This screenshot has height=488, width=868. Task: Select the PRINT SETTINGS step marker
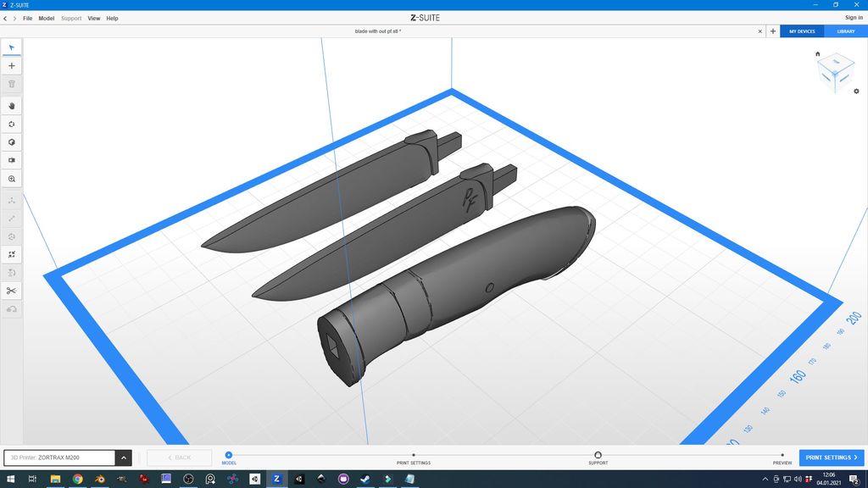point(414,455)
